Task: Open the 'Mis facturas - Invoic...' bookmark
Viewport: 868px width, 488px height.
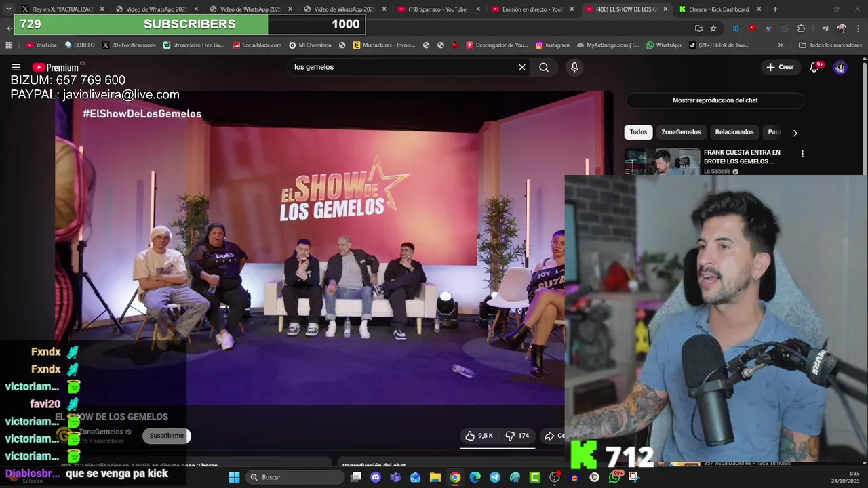Action: click(384, 45)
